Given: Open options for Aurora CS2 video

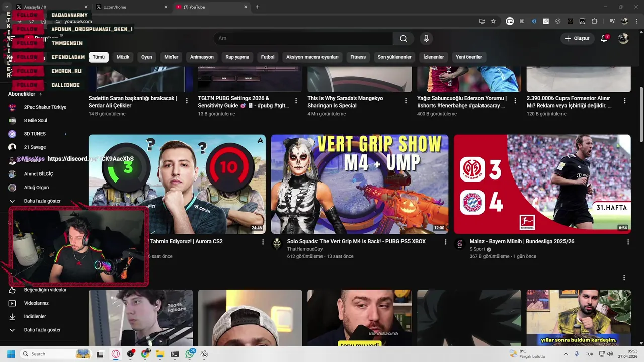Looking at the screenshot, I should [263, 242].
